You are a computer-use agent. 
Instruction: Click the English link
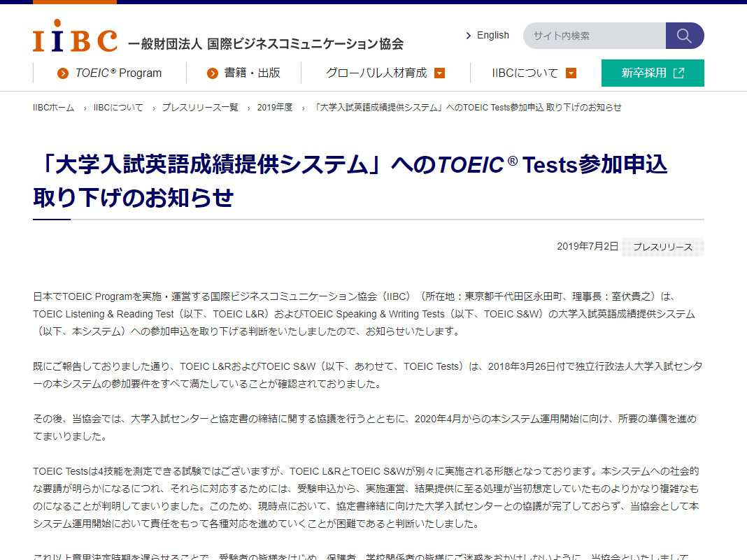(492, 35)
